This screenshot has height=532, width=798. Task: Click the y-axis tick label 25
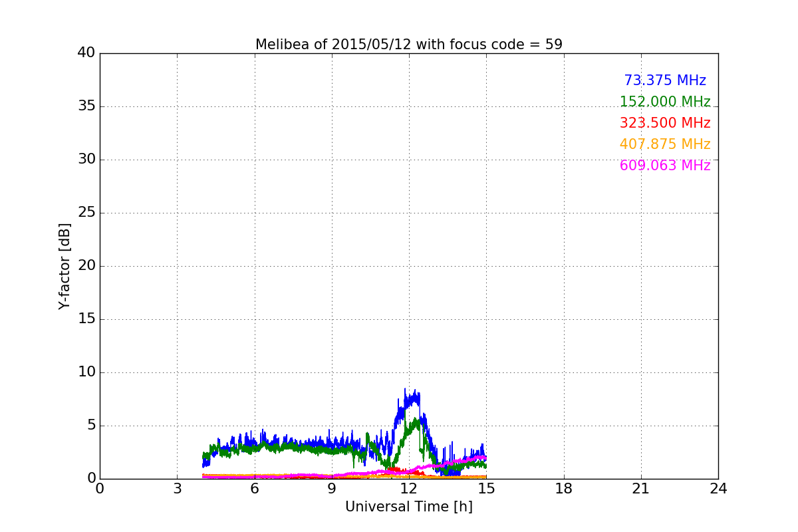pos(86,213)
